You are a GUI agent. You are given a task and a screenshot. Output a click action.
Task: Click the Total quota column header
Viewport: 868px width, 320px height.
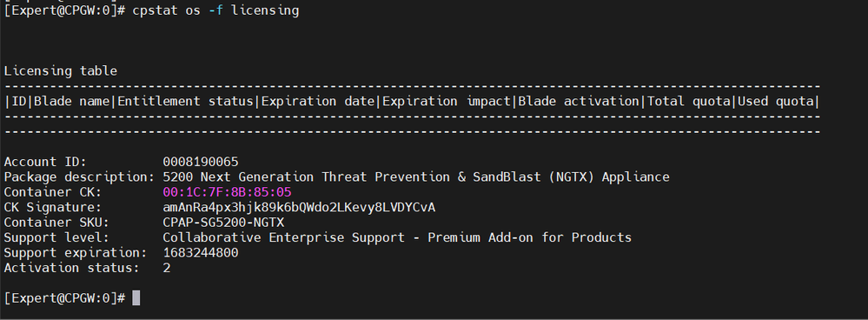(x=689, y=102)
